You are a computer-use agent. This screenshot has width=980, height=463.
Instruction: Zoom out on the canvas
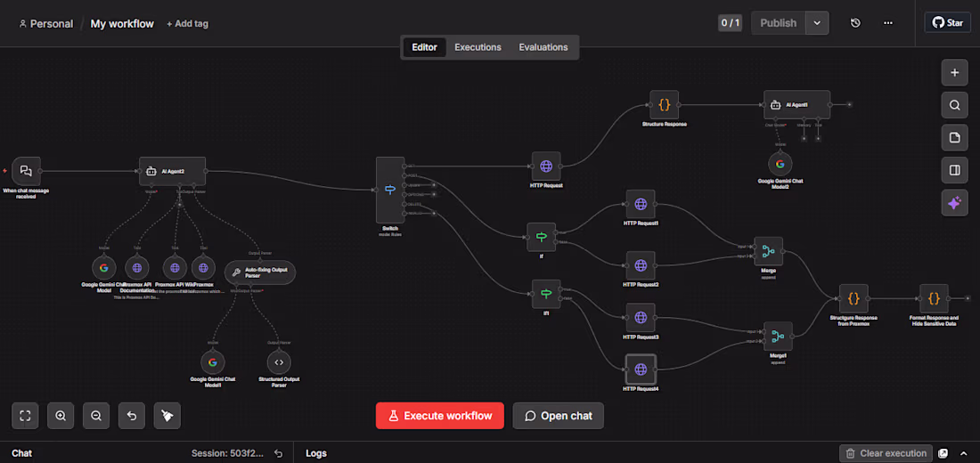tap(96, 416)
